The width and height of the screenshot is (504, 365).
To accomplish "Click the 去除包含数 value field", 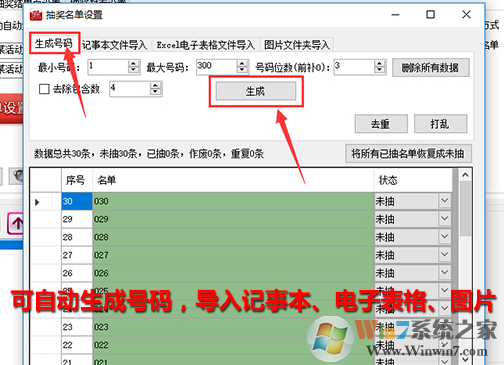I will 130,89.
